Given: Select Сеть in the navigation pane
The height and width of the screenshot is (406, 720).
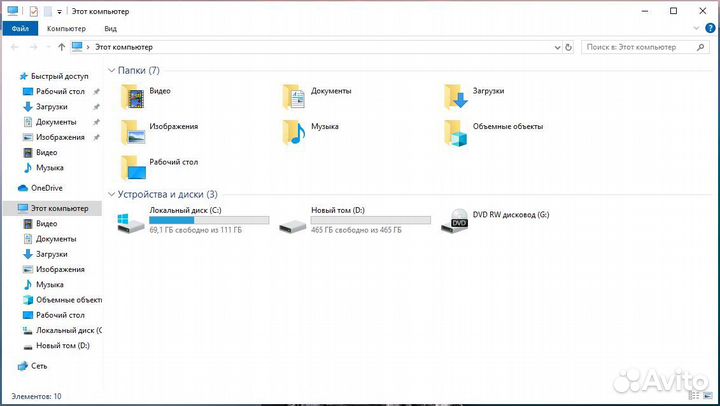Looking at the screenshot, I should [x=39, y=366].
